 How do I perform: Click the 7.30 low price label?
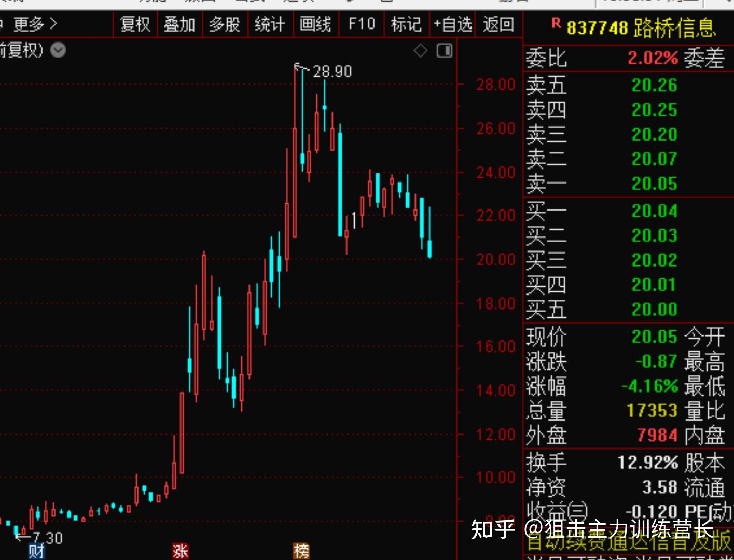coord(48,538)
